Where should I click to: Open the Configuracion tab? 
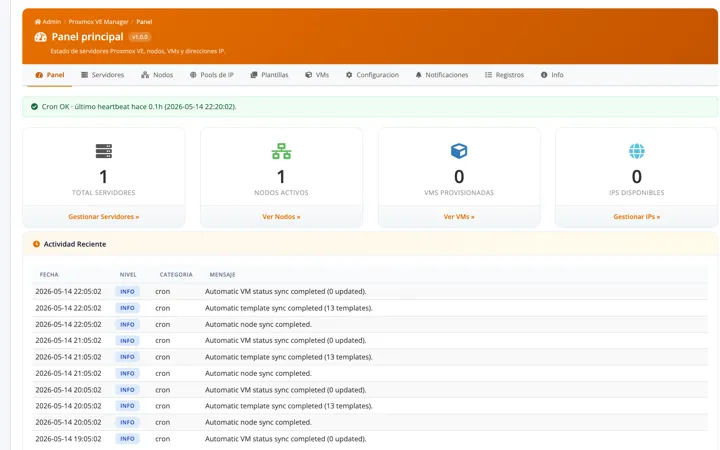(x=372, y=75)
